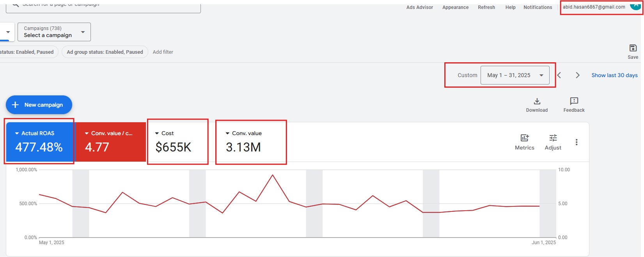Click the New campaign button
The height and width of the screenshot is (257, 644).
click(x=39, y=105)
